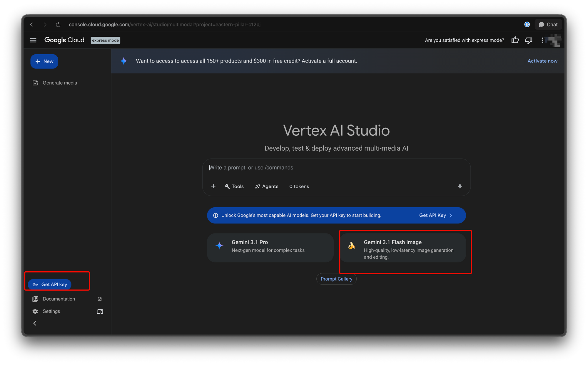This screenshot has width=588, height=365.
Task: Click Get API Key in the blue banner
Action: coord(436,215)
